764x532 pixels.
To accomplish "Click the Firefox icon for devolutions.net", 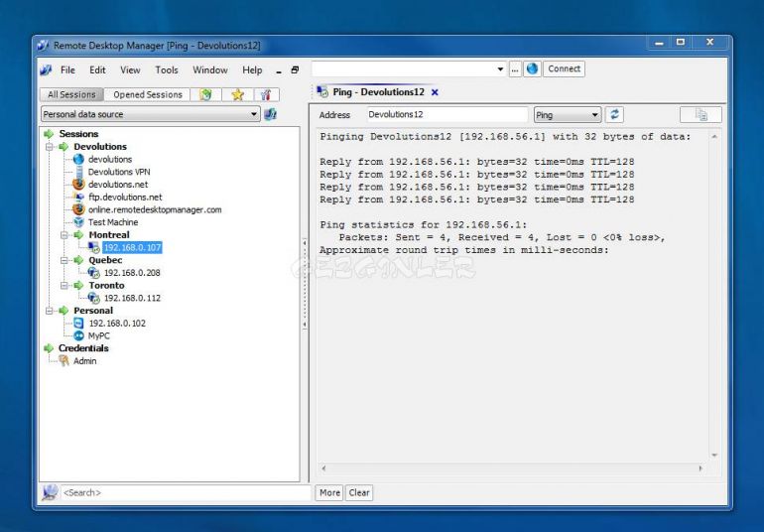I will tap(78, 185).
